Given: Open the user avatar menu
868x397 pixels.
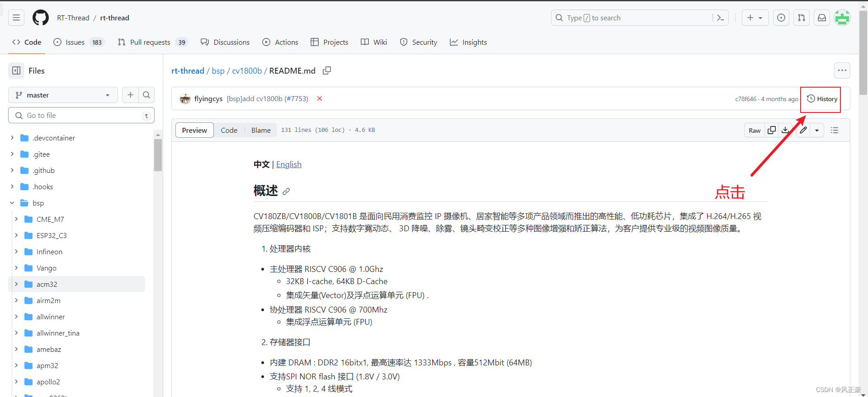Looking at the screenshot, I should coord(842,18).
